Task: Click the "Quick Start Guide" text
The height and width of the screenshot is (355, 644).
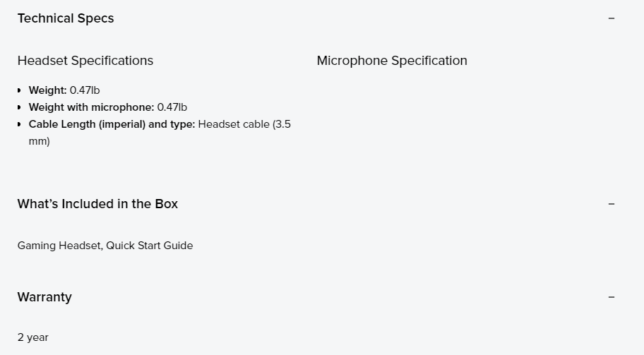Action: (149, 246)
